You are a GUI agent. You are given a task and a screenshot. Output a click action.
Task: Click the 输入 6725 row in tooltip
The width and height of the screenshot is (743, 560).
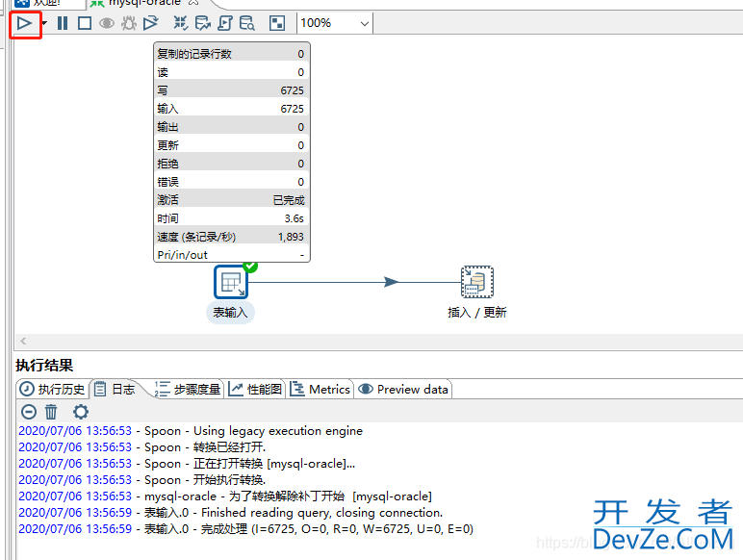231,109
